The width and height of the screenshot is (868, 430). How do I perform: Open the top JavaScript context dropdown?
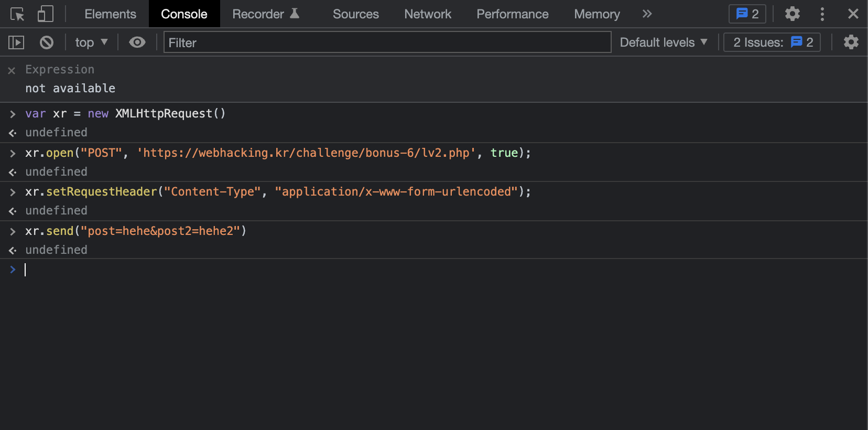point(91,42)
